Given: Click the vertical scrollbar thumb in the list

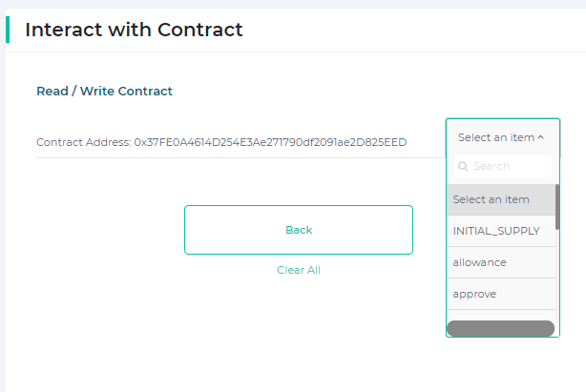Looking at the screenshot, I should coord(557,207).
